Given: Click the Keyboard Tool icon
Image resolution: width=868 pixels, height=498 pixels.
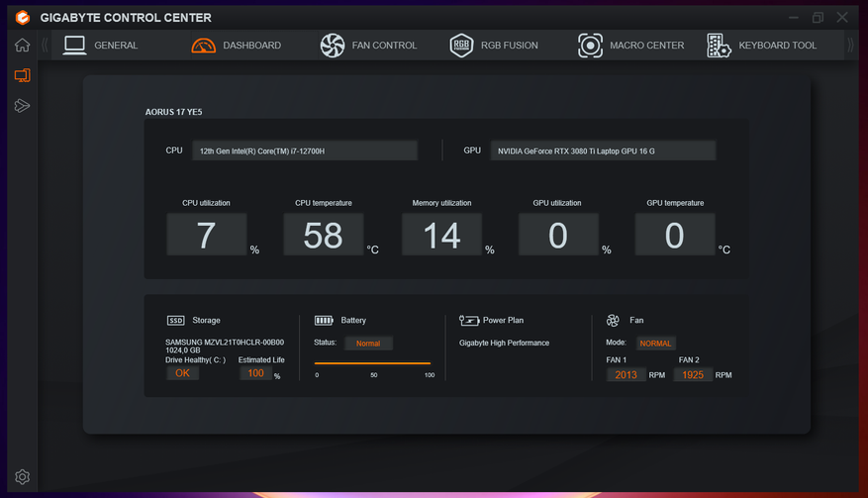Looking at the screenshot, I should pyautogui.click(x=720, y=46).
